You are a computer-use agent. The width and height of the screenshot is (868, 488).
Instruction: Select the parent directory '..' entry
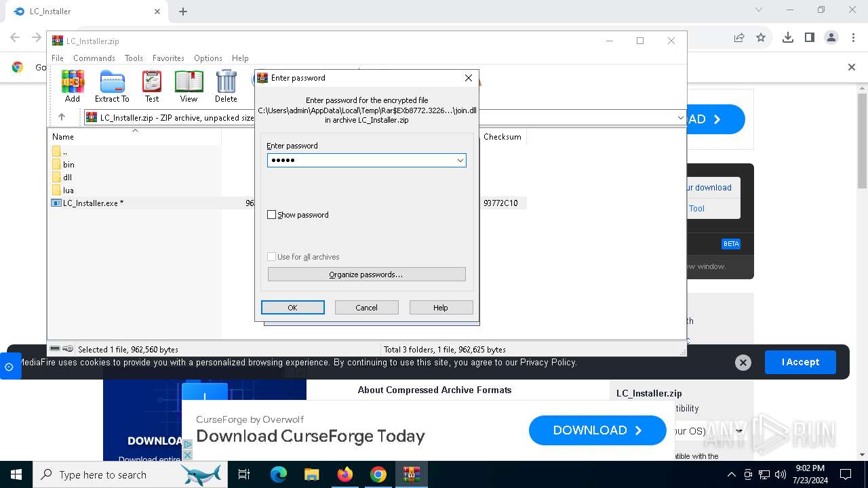click(60, 152)
